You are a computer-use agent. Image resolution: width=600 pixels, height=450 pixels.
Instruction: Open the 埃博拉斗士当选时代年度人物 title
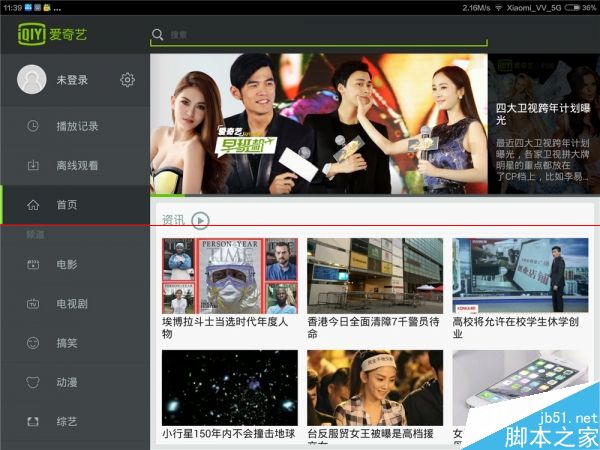click(225, 328)
